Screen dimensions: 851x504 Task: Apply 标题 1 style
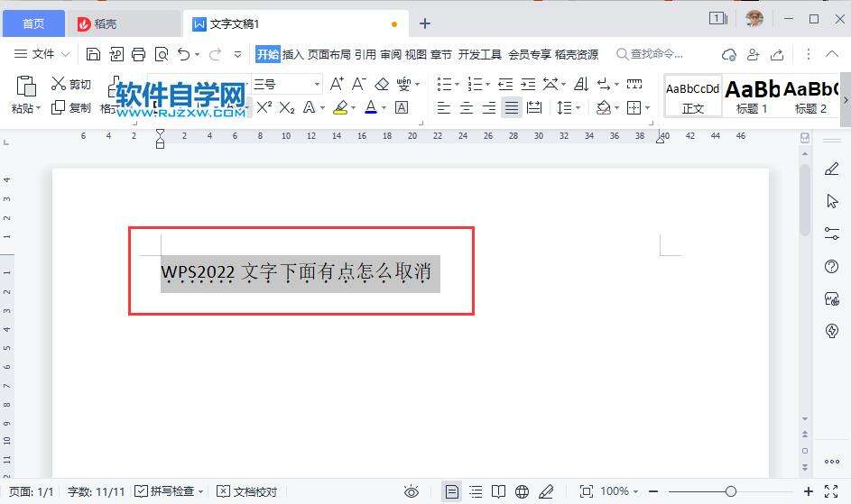(752, 96)
